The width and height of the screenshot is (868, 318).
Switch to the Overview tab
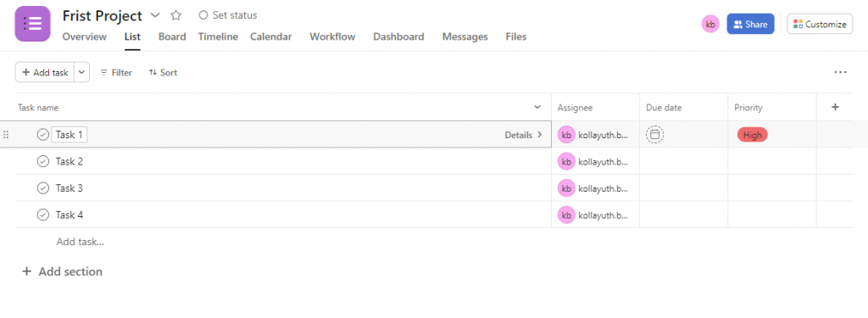84,36
